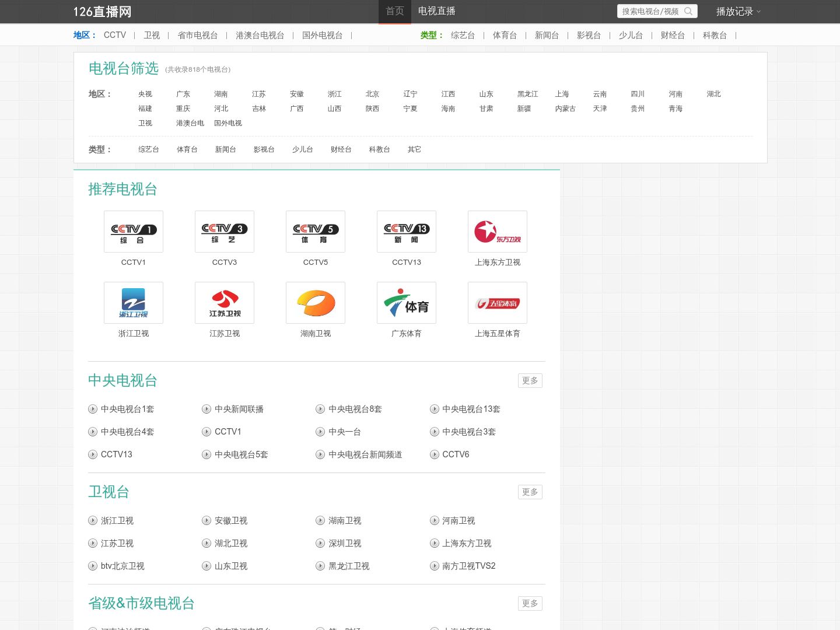Filter by region 黑龙江

[528, 94]
